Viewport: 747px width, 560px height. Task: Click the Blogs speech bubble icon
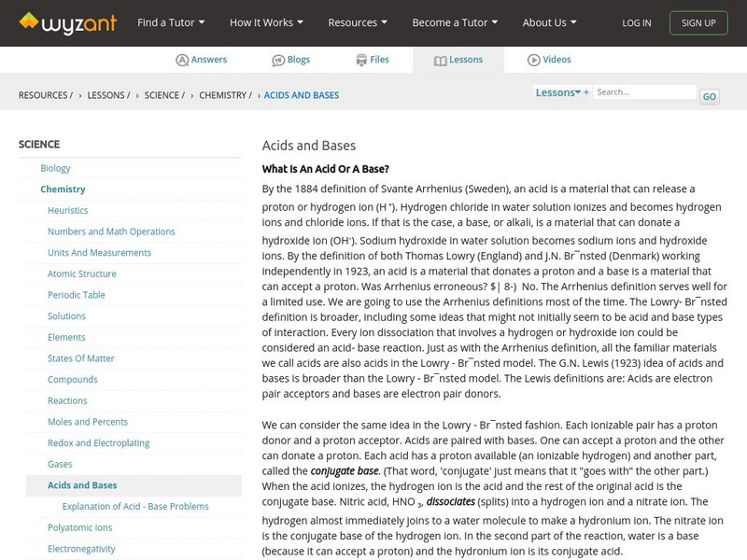[278, 60]
